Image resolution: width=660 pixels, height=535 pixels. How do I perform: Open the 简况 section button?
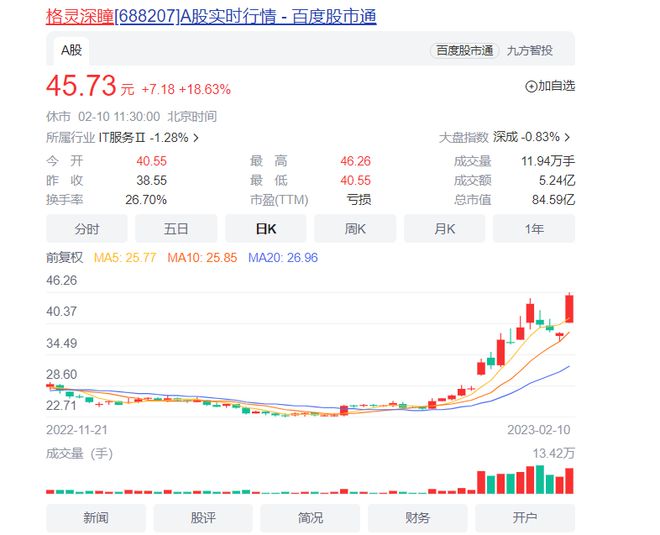click(x=310, y=518)
